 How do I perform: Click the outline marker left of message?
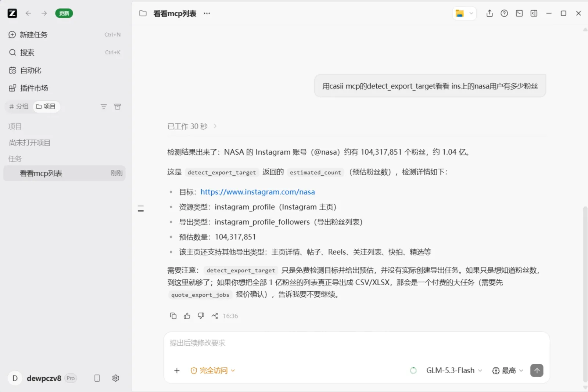pos(141,209)
